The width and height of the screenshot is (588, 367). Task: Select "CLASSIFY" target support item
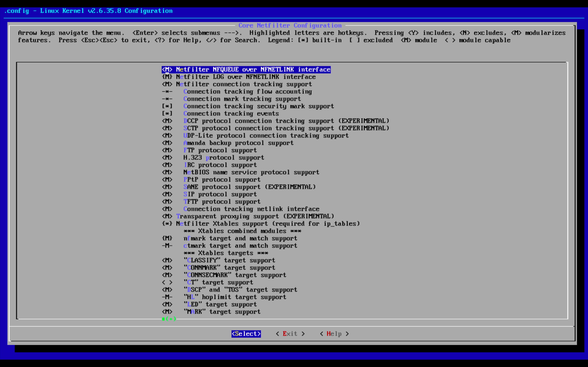[229, 260]
